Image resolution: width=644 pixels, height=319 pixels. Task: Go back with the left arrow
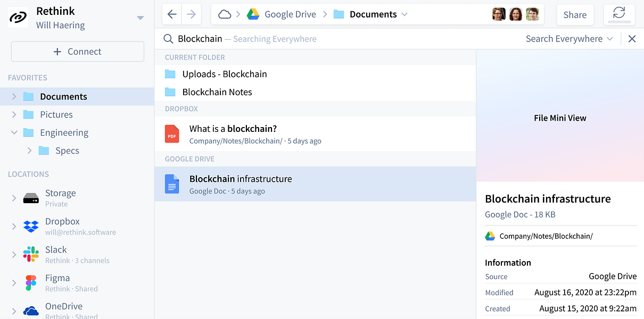pyautogui.click(x=172, y=14)
